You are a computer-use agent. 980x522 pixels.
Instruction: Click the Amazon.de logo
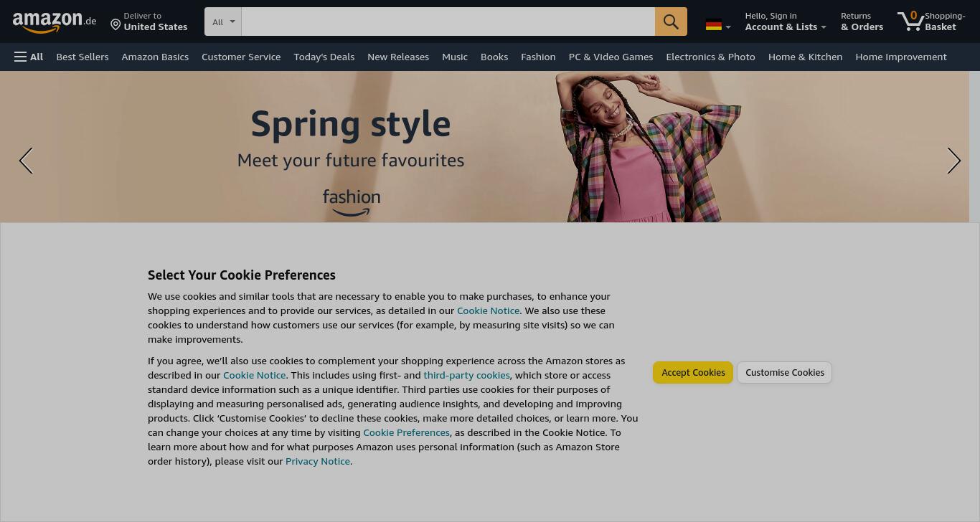(x=55, y=22)
